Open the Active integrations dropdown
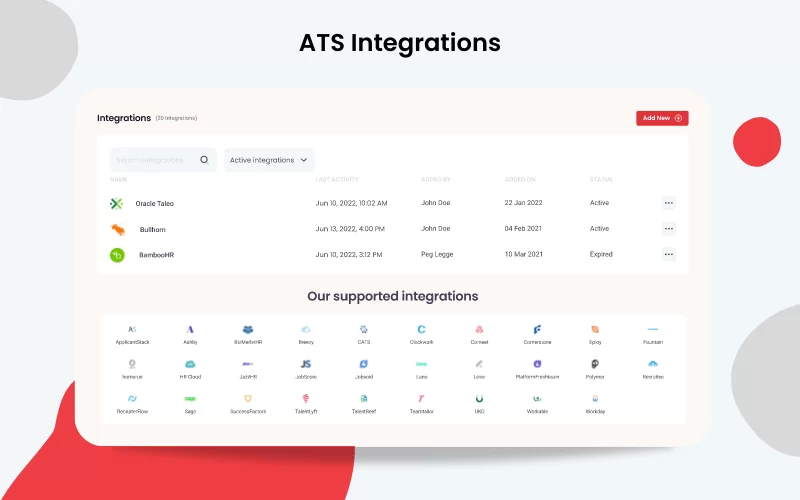 pos(269,160)
